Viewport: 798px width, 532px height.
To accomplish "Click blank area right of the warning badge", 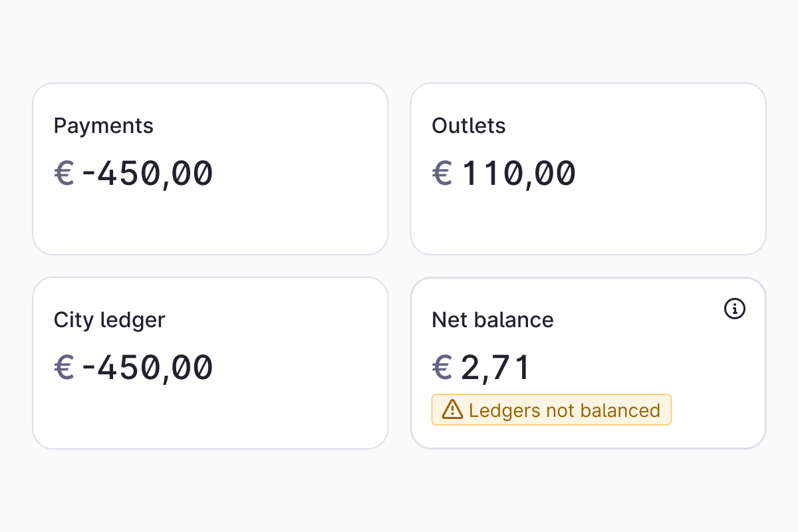I will [718, 410].
